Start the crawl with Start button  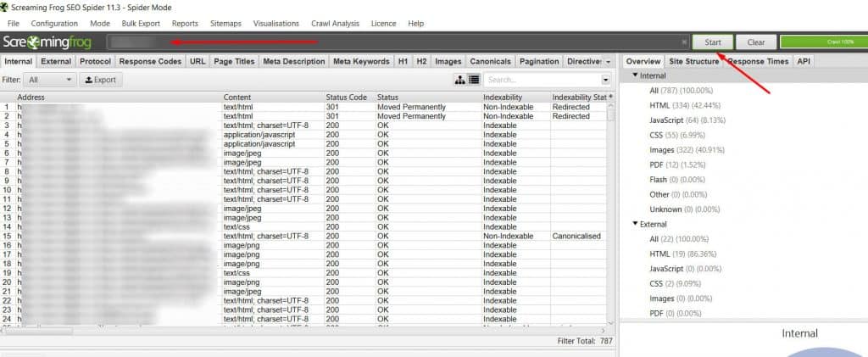point(712,42)
